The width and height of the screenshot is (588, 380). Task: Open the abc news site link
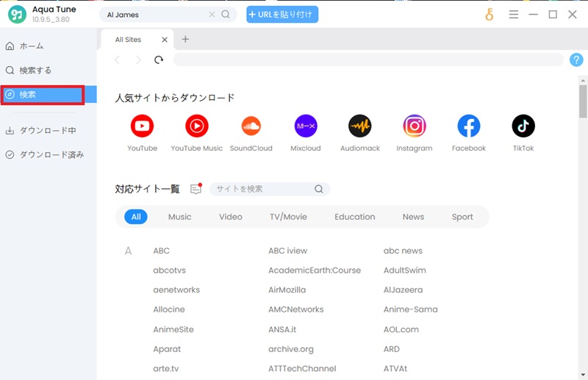(x=403, y=251)
